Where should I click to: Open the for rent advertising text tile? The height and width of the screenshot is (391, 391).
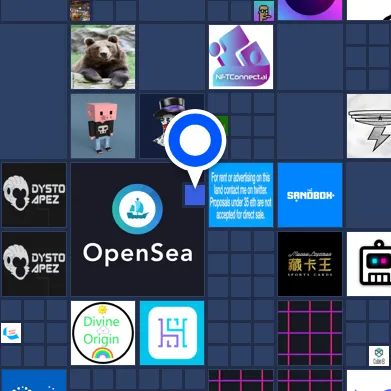click(x=241, y=195)
